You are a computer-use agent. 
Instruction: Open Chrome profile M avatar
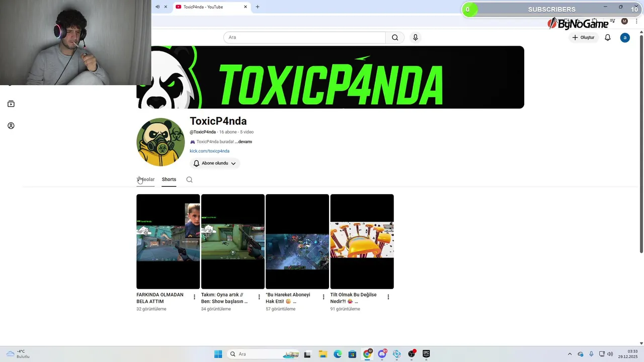click(624, 21)
